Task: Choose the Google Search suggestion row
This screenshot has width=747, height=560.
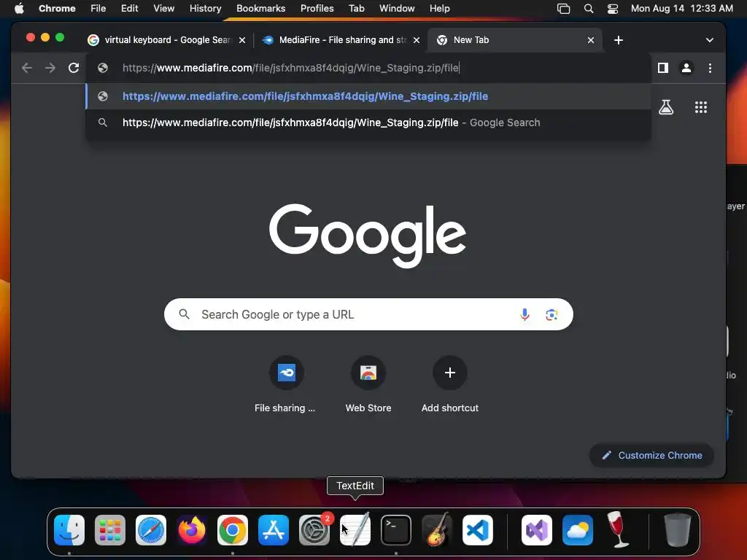Action: 368,122
